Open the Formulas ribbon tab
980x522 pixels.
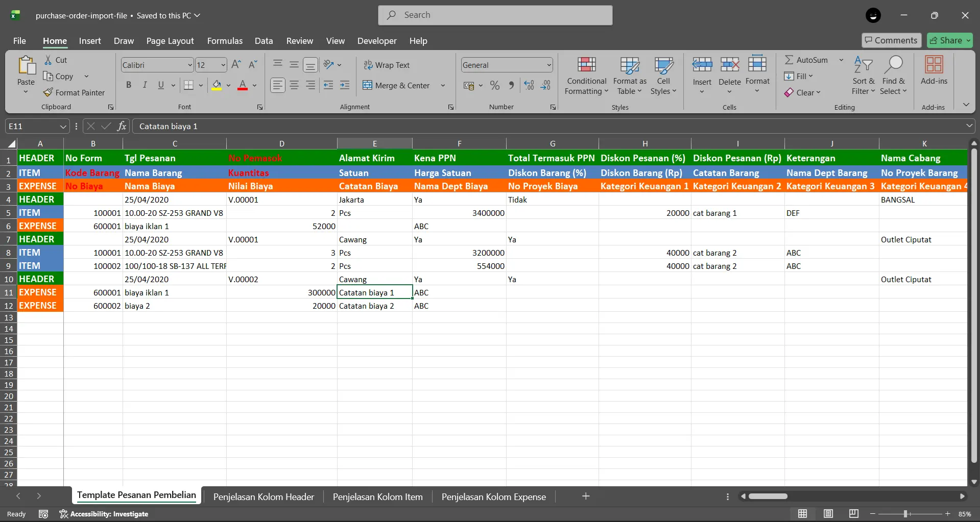point(225,41)
